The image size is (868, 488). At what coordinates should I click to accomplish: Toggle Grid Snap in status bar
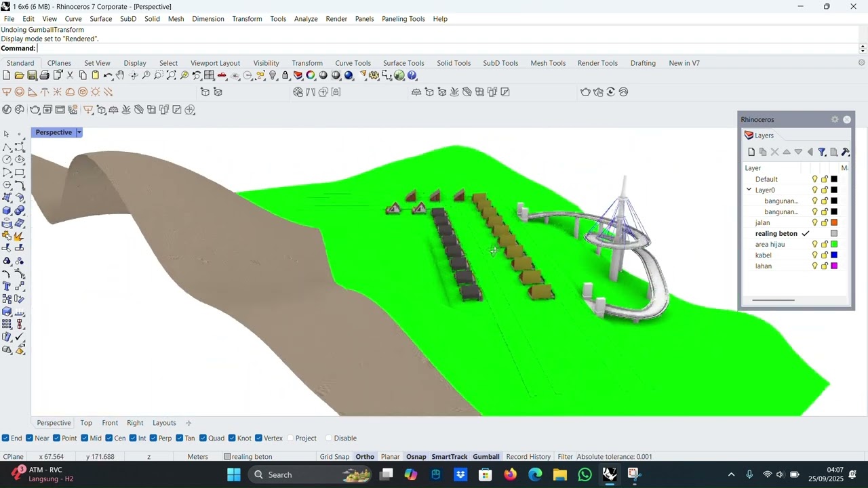click(334, 457)
